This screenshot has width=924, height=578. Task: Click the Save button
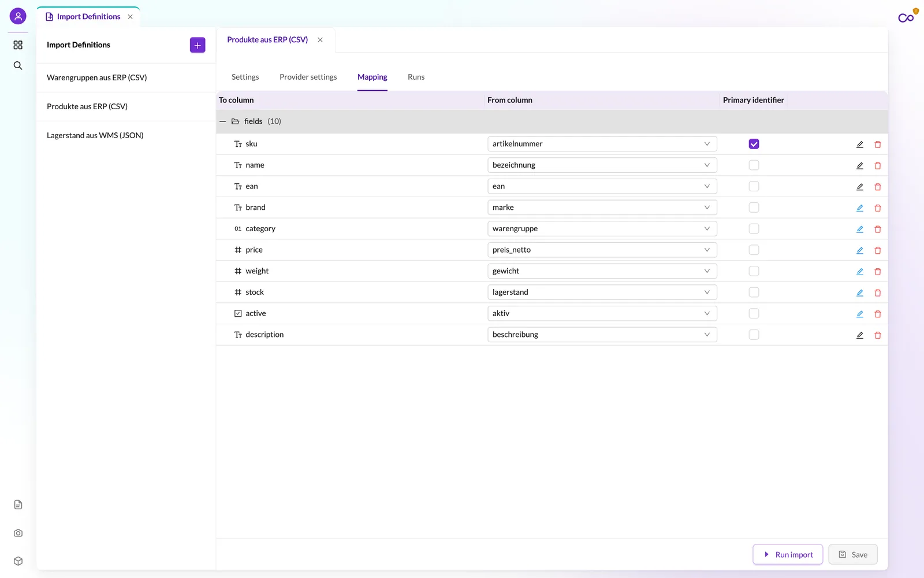[853, 554]
